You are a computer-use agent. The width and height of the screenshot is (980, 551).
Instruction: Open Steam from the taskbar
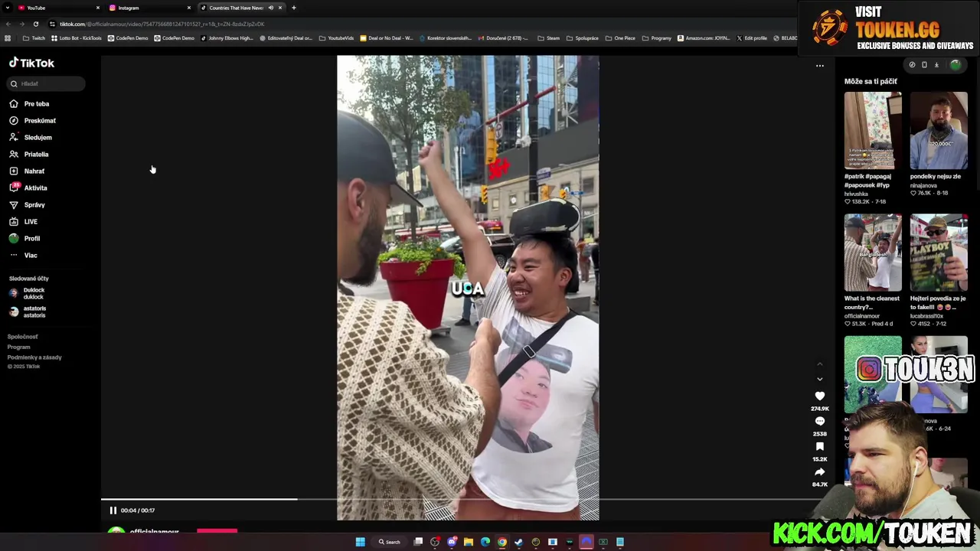519,542
